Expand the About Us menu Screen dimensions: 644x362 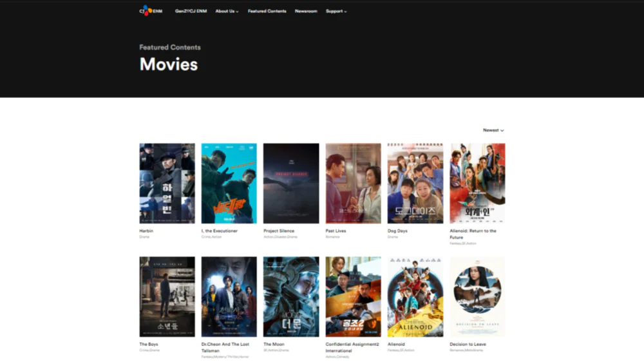(x=227, y=11)
